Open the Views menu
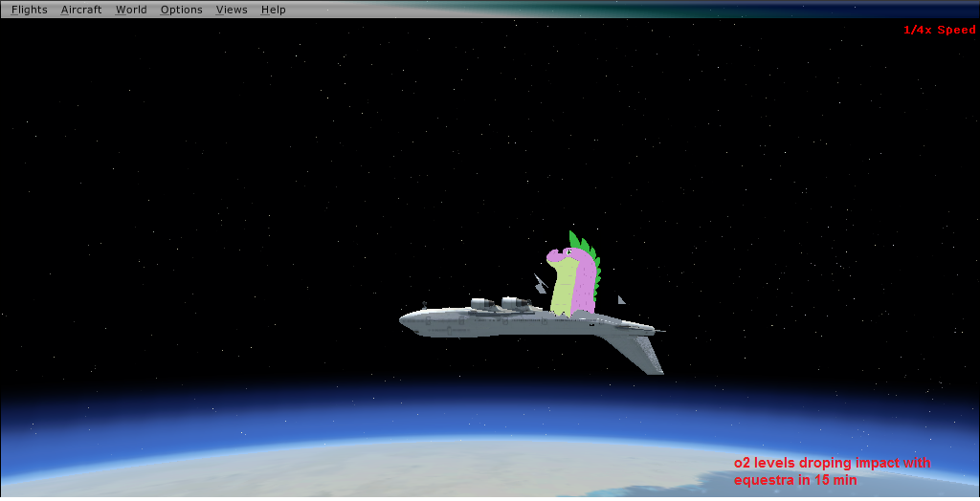Viewport: 980px width, 501px height. coord(232,10)
